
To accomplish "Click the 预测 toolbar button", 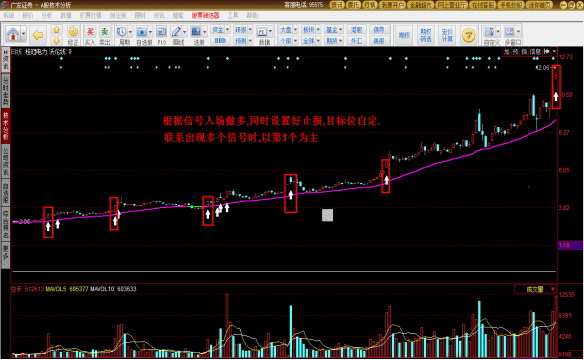I will tap(240, 40).
